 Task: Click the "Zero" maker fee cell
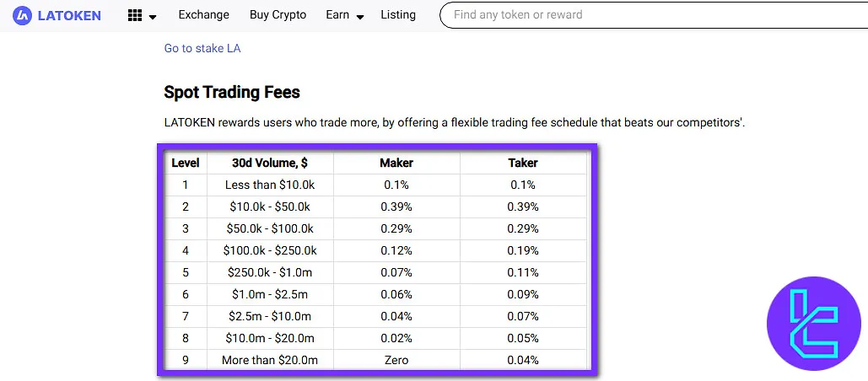(x=396, y=360)
